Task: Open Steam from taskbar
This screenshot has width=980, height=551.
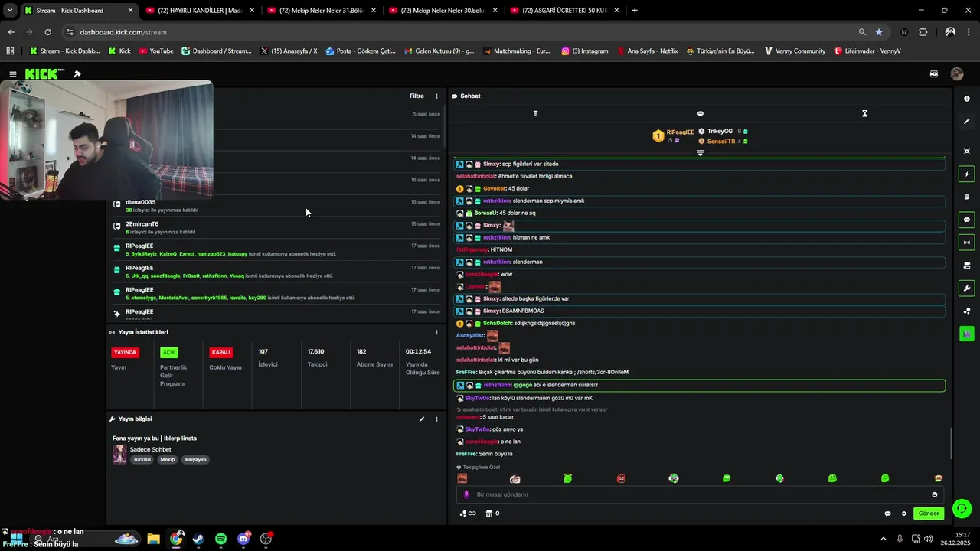Action: [x=198, y=539]
